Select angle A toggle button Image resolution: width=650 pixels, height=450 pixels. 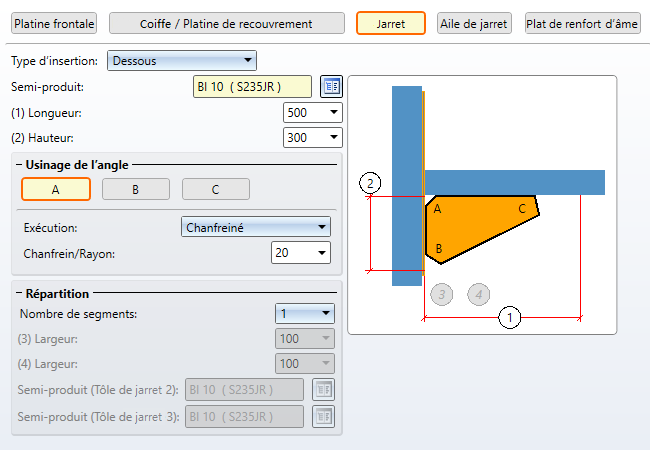coord(56,188)
